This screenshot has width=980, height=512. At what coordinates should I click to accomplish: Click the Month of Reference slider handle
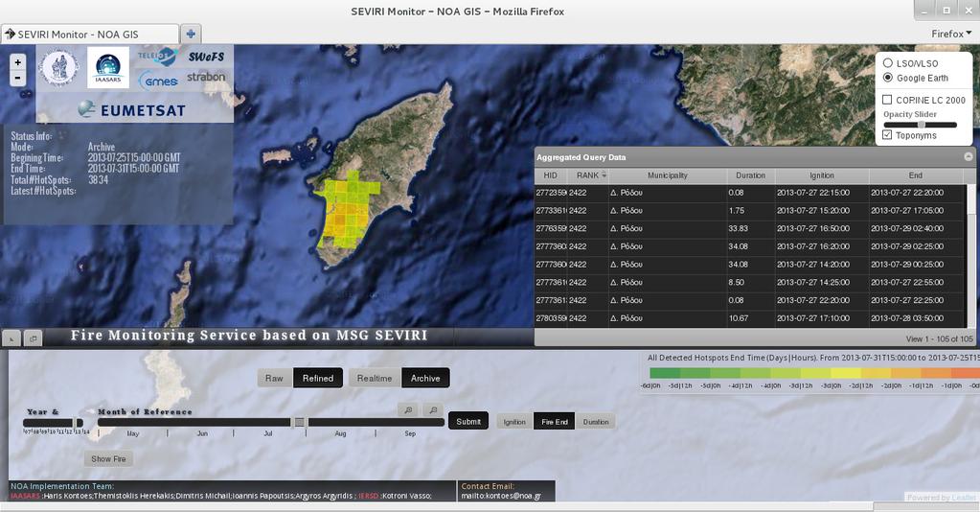coord(300,423)
